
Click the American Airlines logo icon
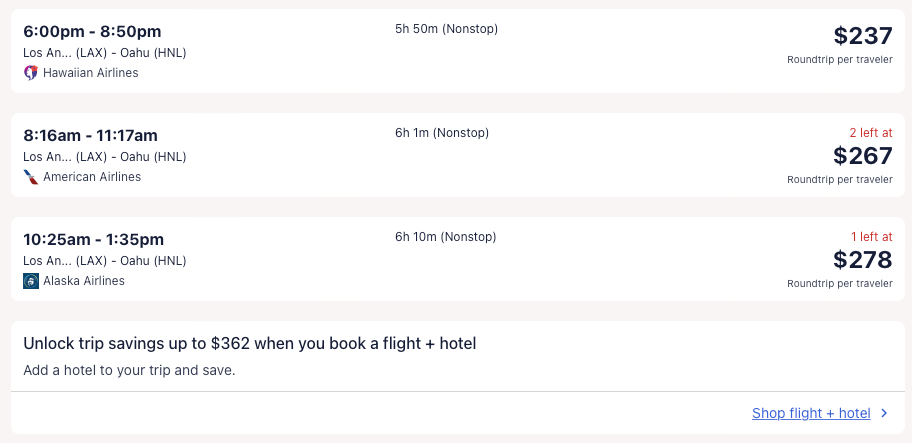[x=31, y=177]
